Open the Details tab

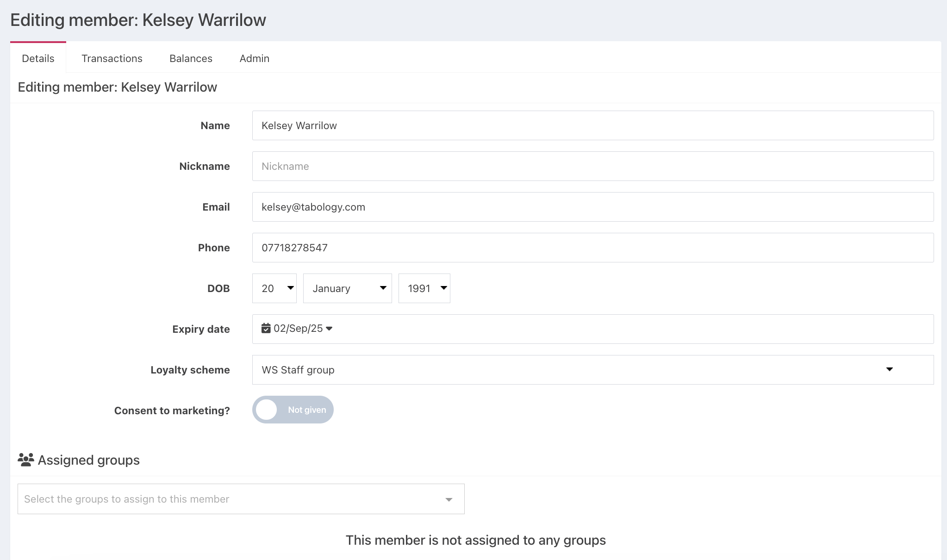pyautogui.click(x=38, y=58)
